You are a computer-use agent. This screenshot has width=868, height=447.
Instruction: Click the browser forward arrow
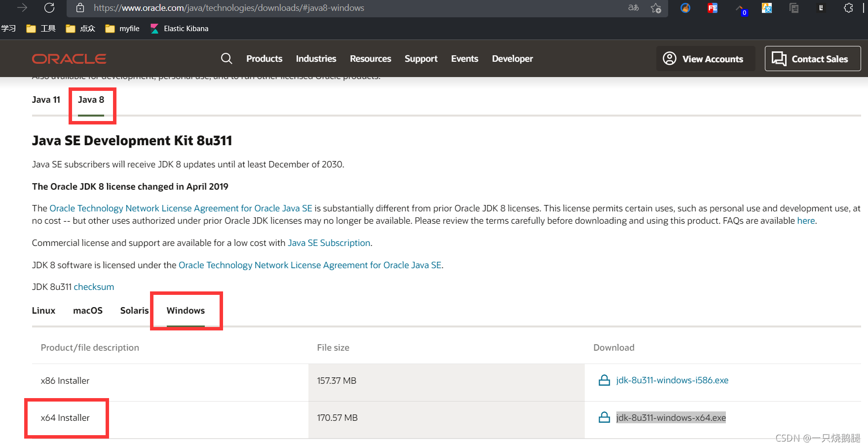(x=22, y=7)
